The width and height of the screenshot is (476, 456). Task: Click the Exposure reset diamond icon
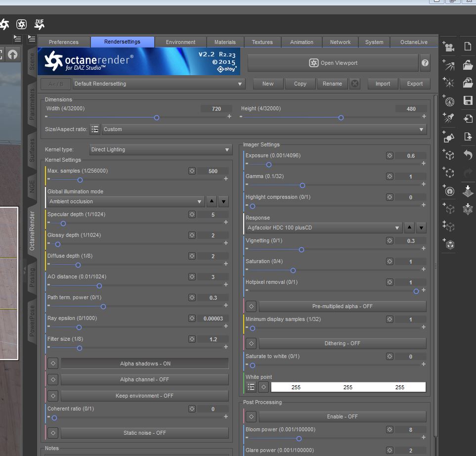390,155
